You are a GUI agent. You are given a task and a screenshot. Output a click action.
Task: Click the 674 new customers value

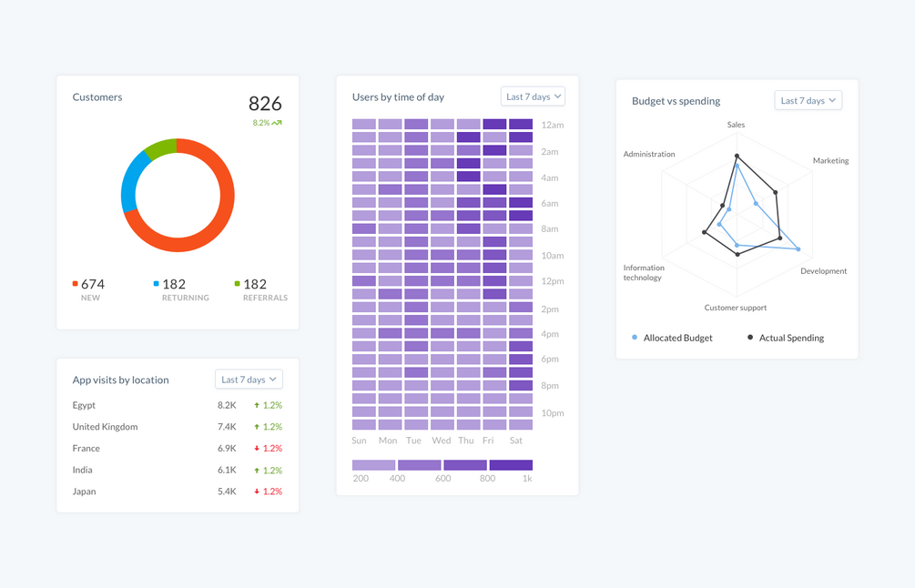[x=93, y=284]
